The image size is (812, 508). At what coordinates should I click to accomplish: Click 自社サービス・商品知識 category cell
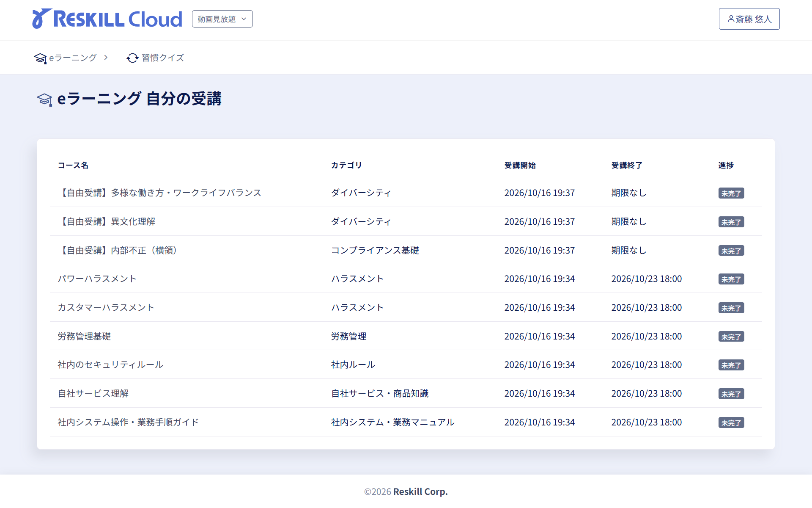pos(380,393)
